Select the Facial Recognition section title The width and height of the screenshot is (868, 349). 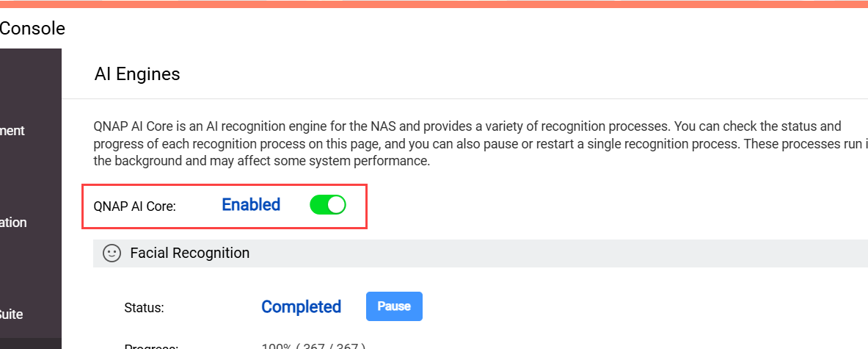189,253
